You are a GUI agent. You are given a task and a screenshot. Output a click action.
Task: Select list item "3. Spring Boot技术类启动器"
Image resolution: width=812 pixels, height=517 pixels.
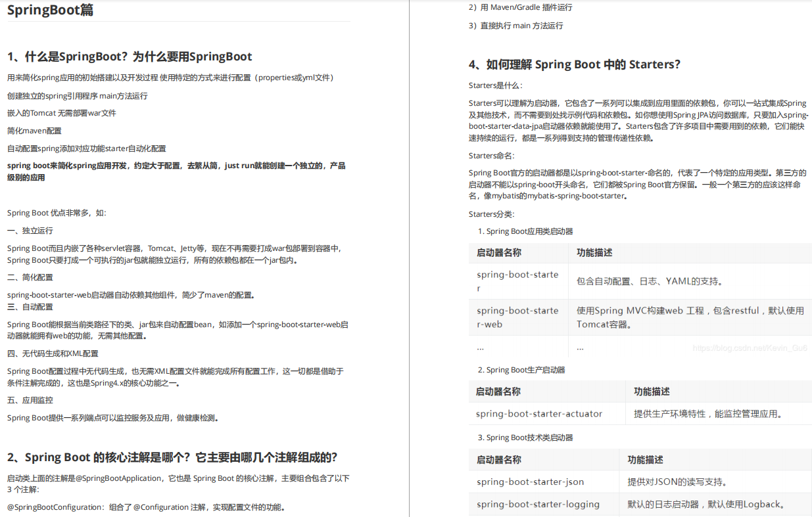click(525, 438)
